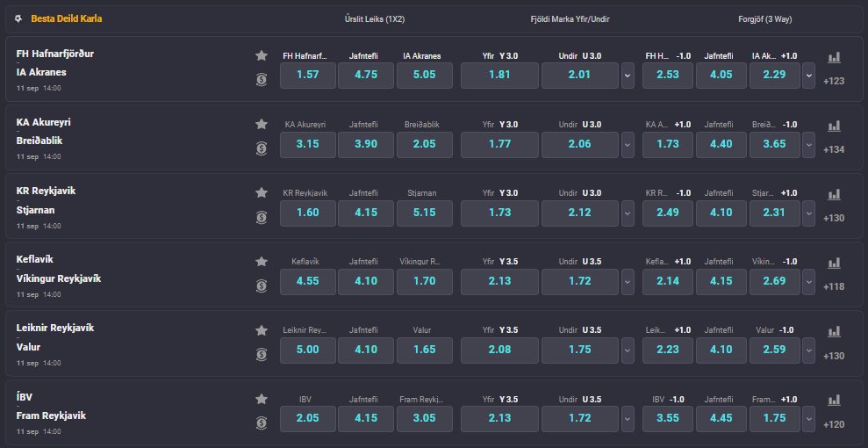Bet on FH Hafnarfjörður win at 1.57

click(308, 76)
